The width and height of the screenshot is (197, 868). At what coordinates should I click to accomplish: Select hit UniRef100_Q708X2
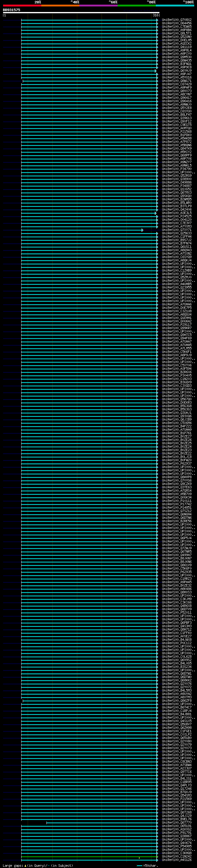177,20
